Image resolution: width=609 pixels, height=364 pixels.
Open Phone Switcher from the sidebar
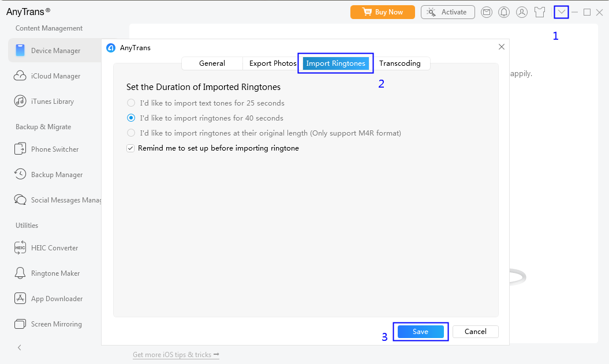[46, 149]
